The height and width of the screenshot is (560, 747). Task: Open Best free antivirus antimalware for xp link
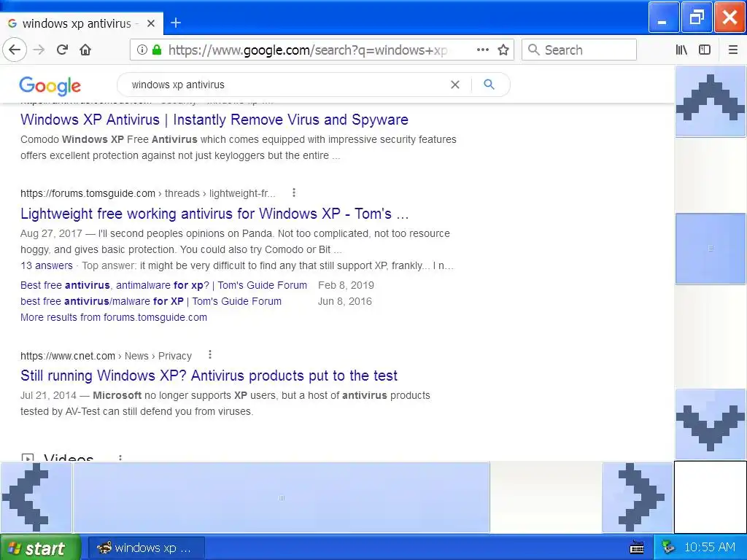coord(163,285)
